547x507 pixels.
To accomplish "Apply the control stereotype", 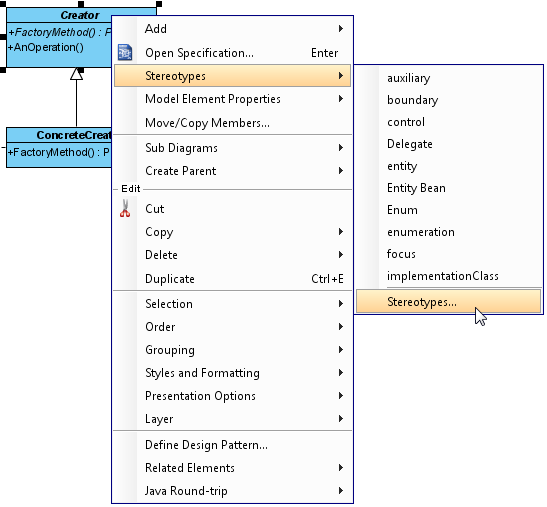I will (x=448, y=122).
